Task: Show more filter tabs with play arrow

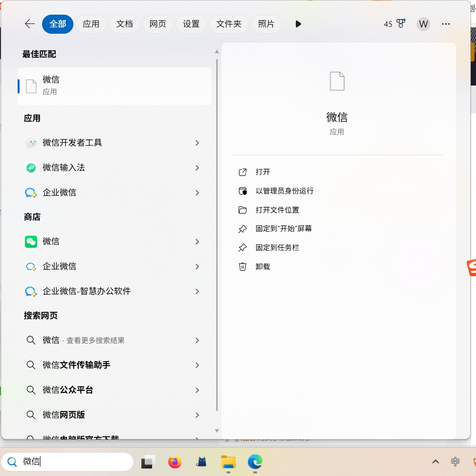Action: click(x=298, y=24)
